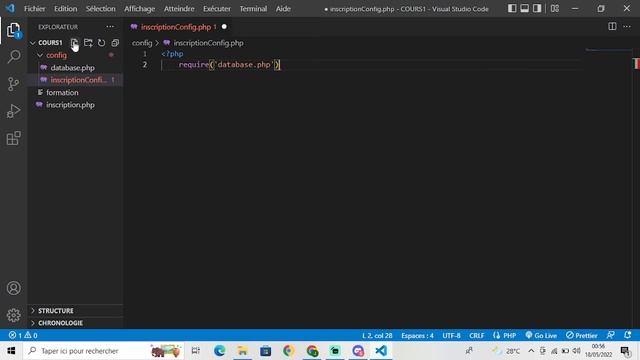Open the Edition menu
640x360 pixels.
65,9
